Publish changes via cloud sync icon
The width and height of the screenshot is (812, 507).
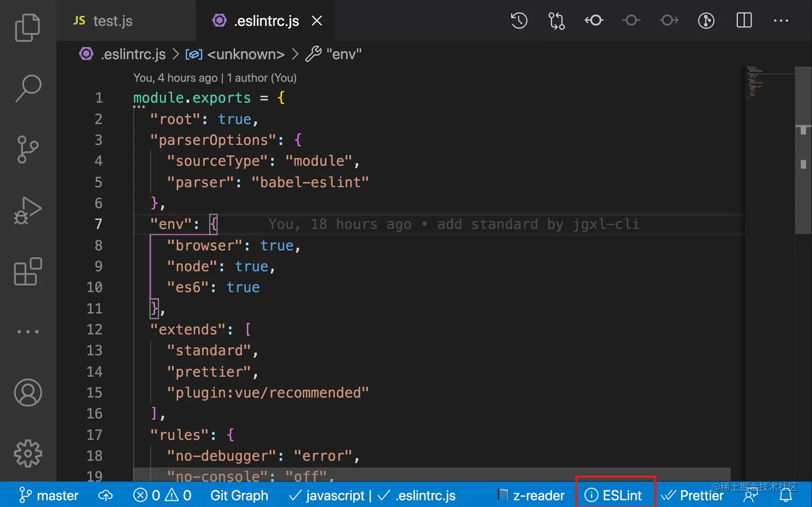(105, 495)
